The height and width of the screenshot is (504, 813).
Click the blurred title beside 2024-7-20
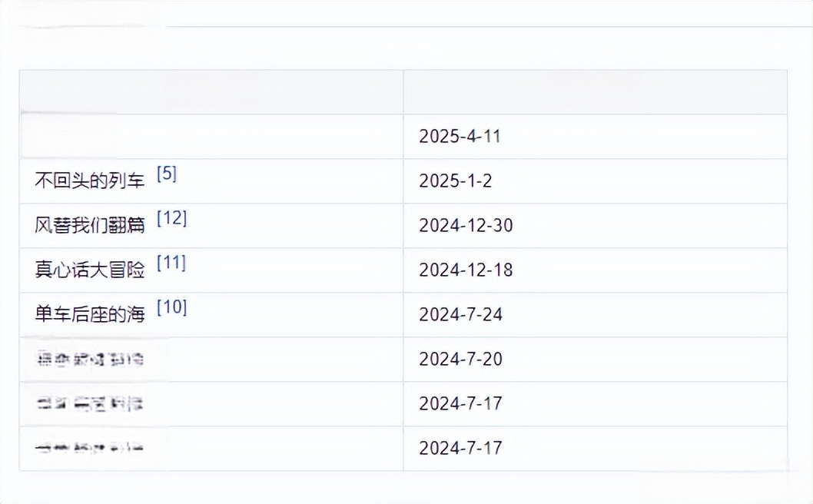coord(90,359)
